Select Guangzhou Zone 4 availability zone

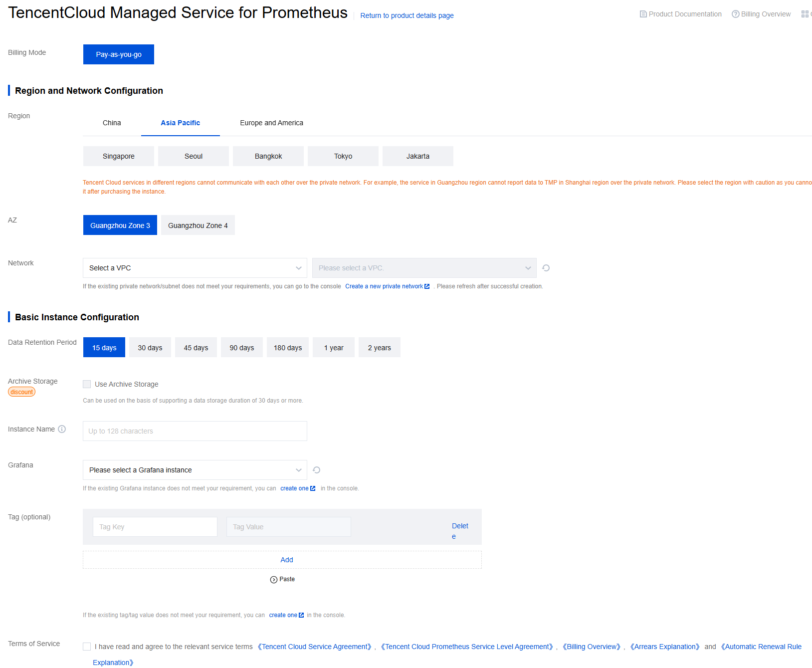[198, 225]
